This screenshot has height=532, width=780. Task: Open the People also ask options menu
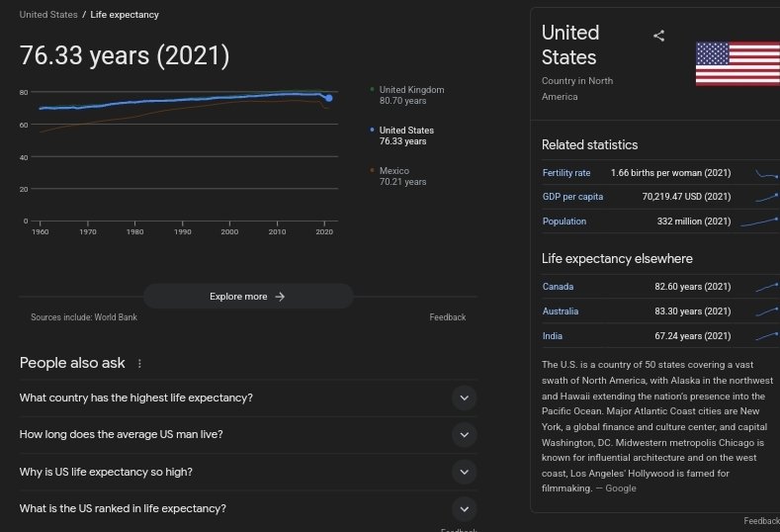click(x=139, y=364)
